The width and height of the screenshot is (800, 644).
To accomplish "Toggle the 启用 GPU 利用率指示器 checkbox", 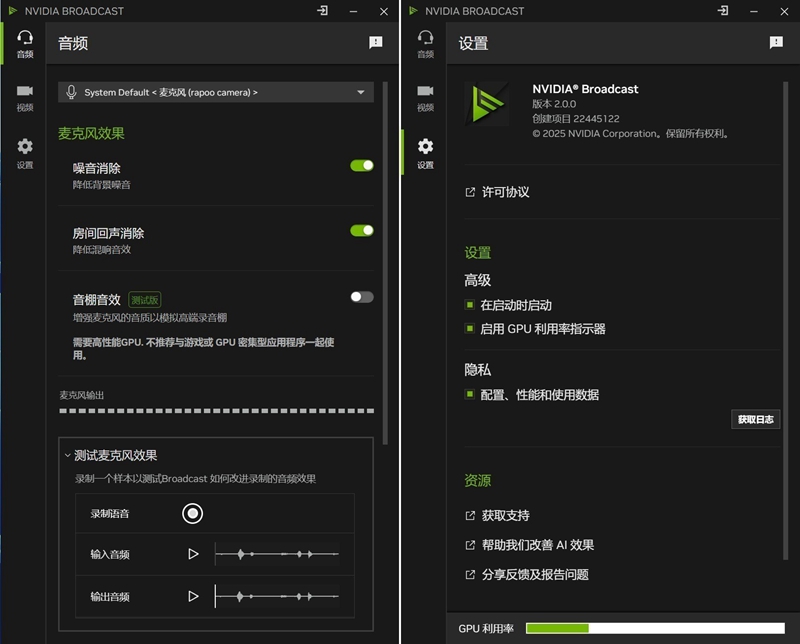I will click(x=469, y=329).
